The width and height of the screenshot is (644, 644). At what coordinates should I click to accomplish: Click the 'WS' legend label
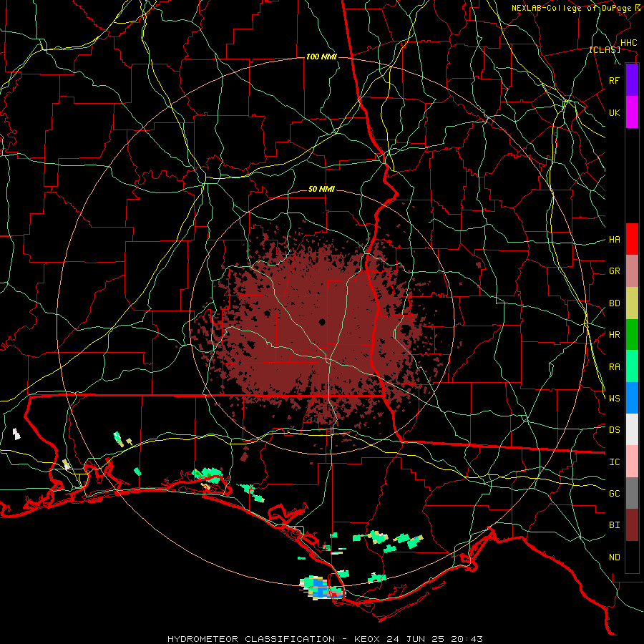pos(614,398)
